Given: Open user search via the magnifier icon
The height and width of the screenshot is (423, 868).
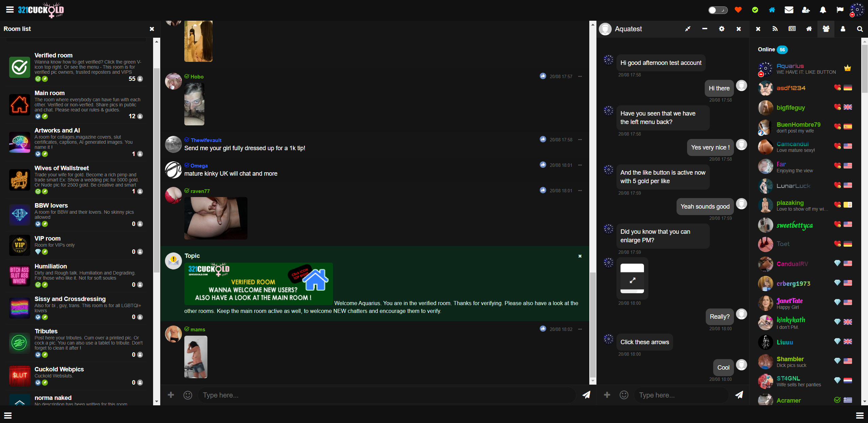Looking at the screenshot, I should 860,29.
